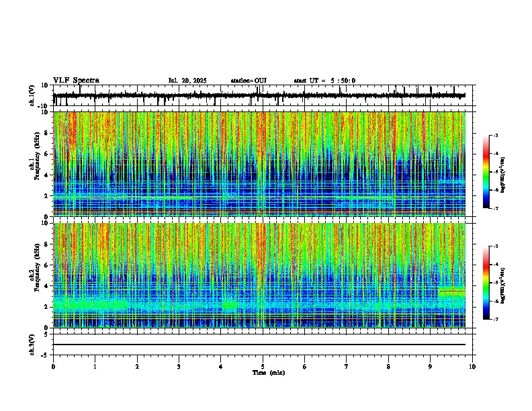The image size is (532, 411).
Task: Click the ch.2 spectrogram panel
Action: pos(259,275)
